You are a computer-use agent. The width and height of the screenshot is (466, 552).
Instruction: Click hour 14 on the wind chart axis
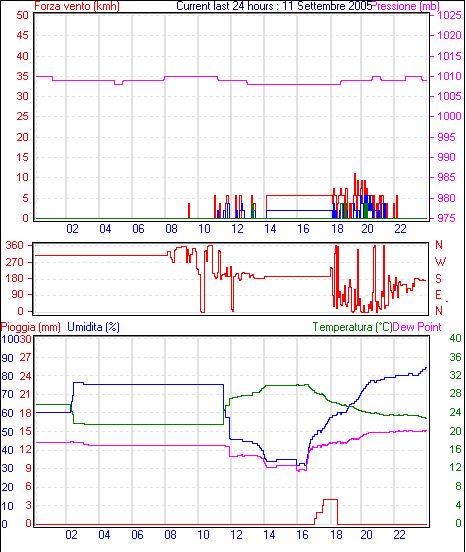coord(270,229)
